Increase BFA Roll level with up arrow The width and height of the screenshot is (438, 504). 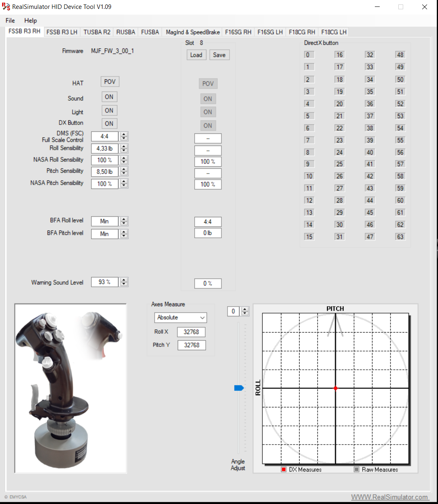pos(124,219)
